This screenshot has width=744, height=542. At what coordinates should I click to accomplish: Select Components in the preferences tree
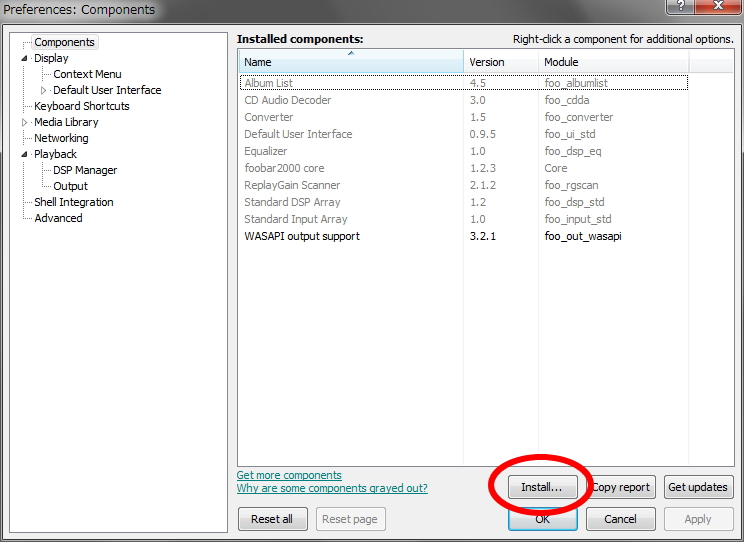[65, 42]
